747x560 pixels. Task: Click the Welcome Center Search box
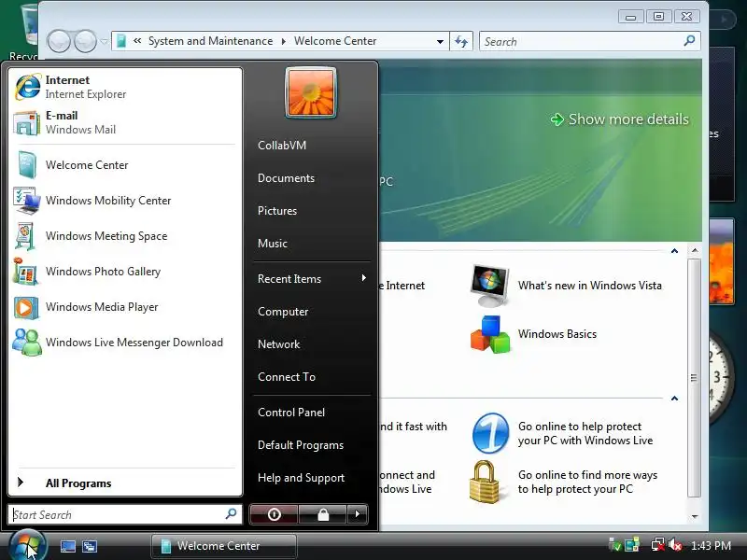590,41
